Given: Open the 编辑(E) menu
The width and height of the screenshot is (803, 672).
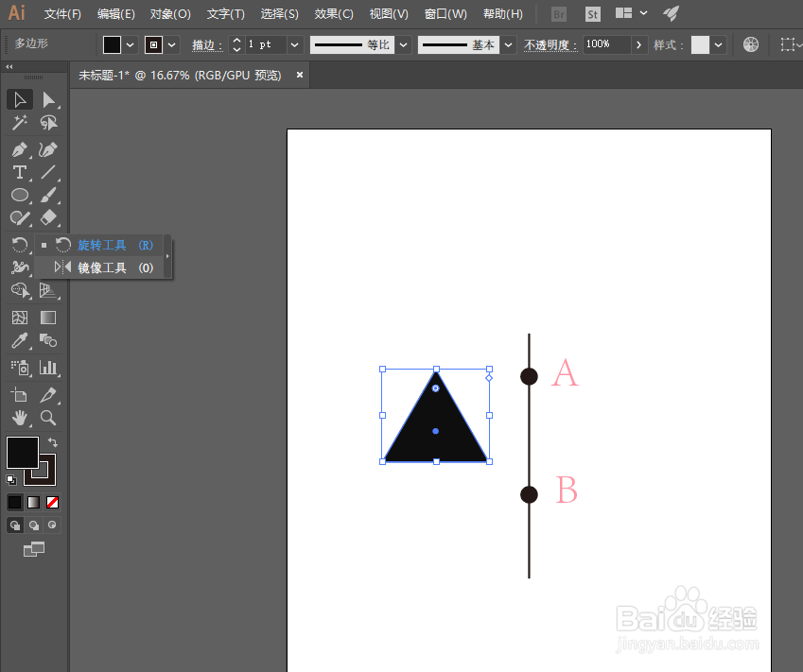Looking at the screenshot, I should pos(116,14).
